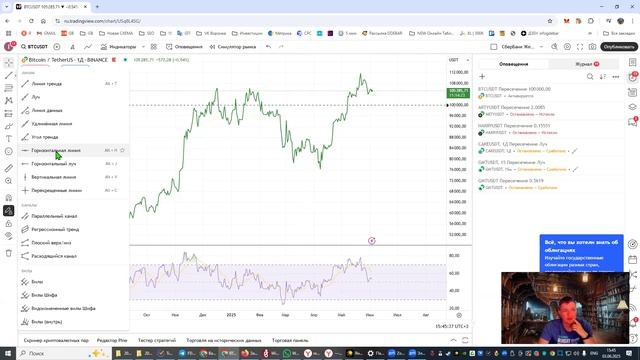Take a snapshot with the camera icon
The image size is (640, 360).
click(593, 47)
